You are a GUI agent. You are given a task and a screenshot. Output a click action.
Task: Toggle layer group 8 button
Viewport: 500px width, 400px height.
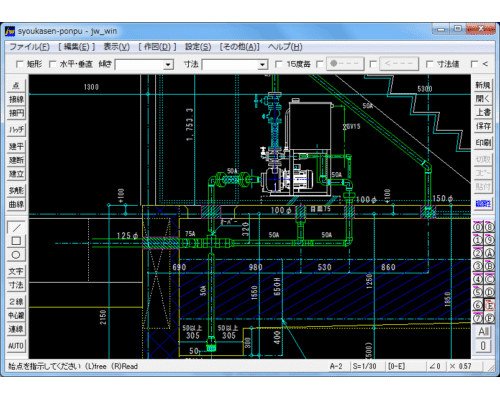[x=489, y=227]
